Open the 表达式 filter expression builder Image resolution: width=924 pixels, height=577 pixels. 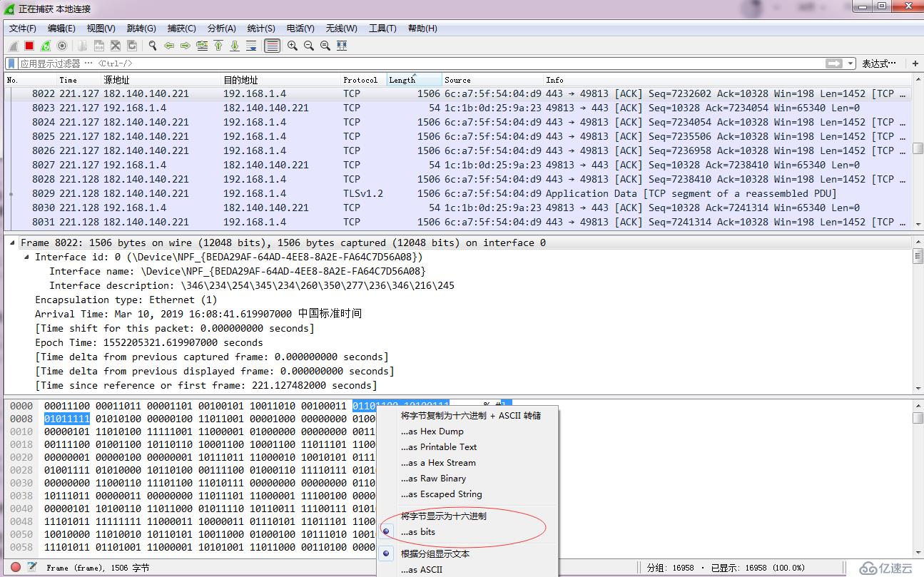click(879, 63)
